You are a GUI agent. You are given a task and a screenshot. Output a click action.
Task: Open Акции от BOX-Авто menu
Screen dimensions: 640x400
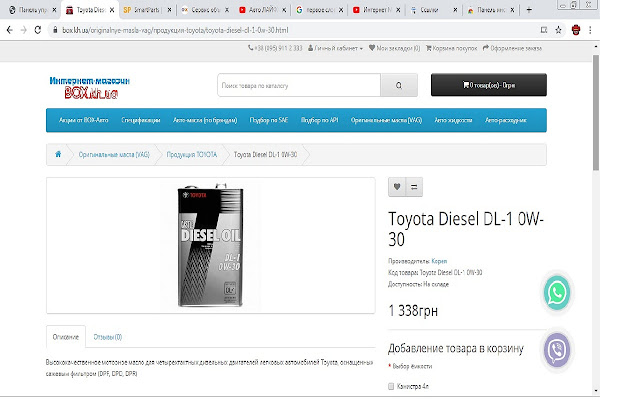coord(84,120)
